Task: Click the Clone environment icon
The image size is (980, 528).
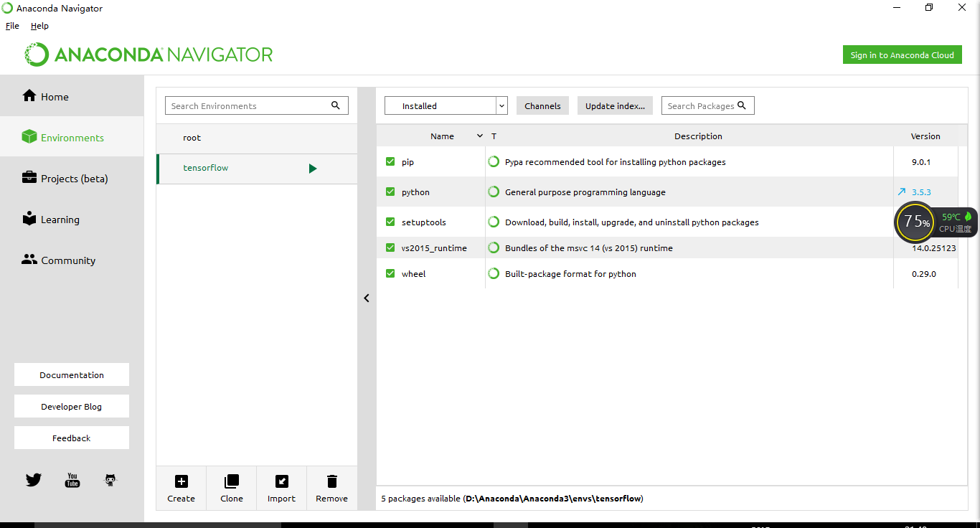Action: pos(232,481)
